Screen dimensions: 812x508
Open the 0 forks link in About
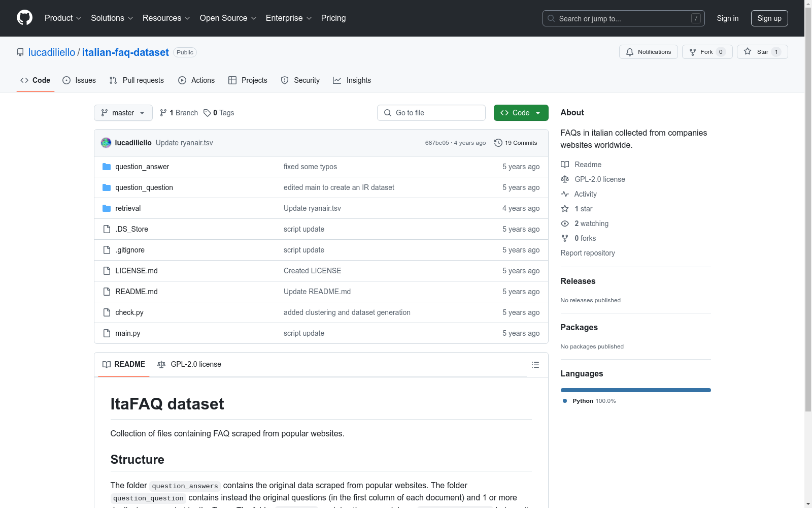(x=585, y=238)
